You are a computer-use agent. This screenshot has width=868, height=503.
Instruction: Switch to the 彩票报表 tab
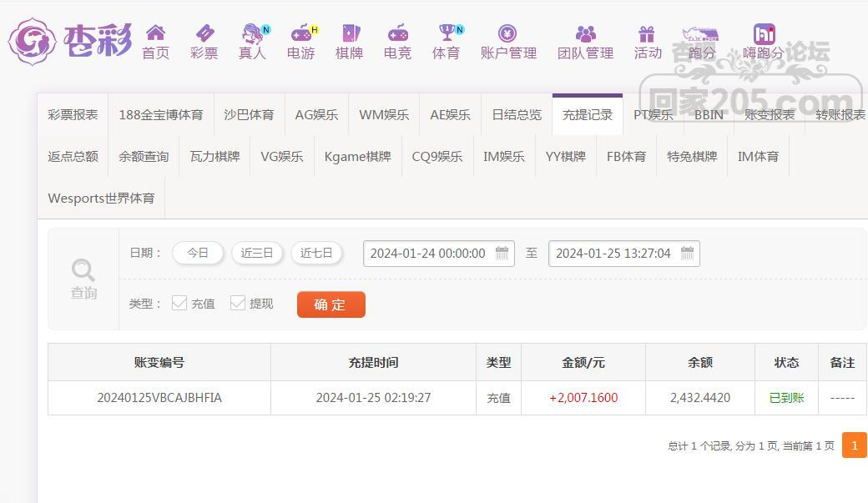[x=73, y=115]
